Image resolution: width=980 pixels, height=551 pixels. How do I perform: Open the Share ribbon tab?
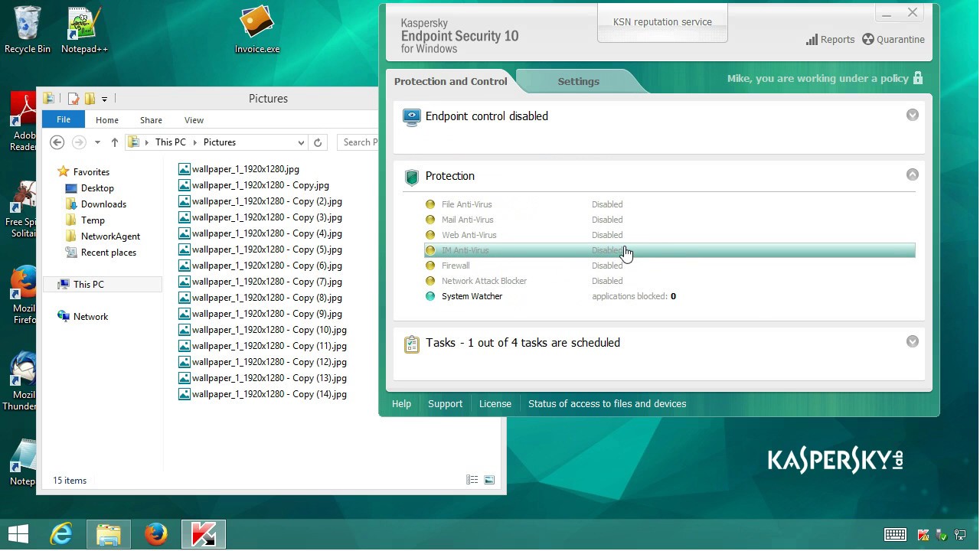click(151, 120)
